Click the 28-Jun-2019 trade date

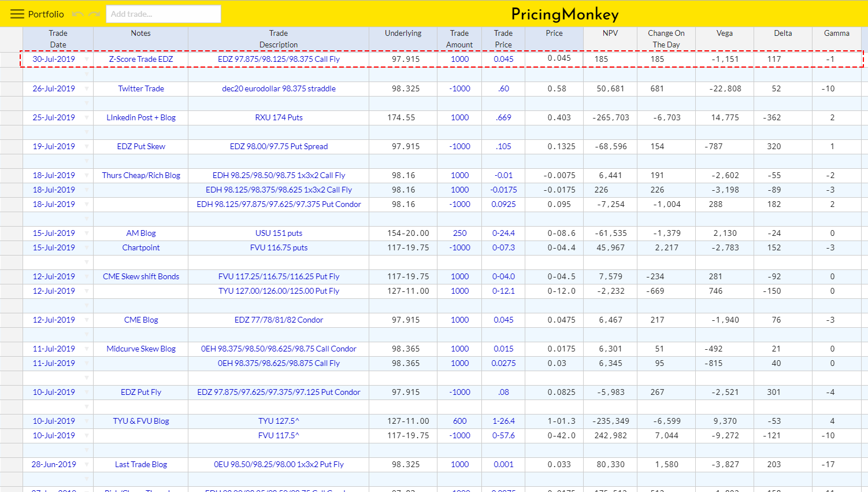click(x=54, y=464)
